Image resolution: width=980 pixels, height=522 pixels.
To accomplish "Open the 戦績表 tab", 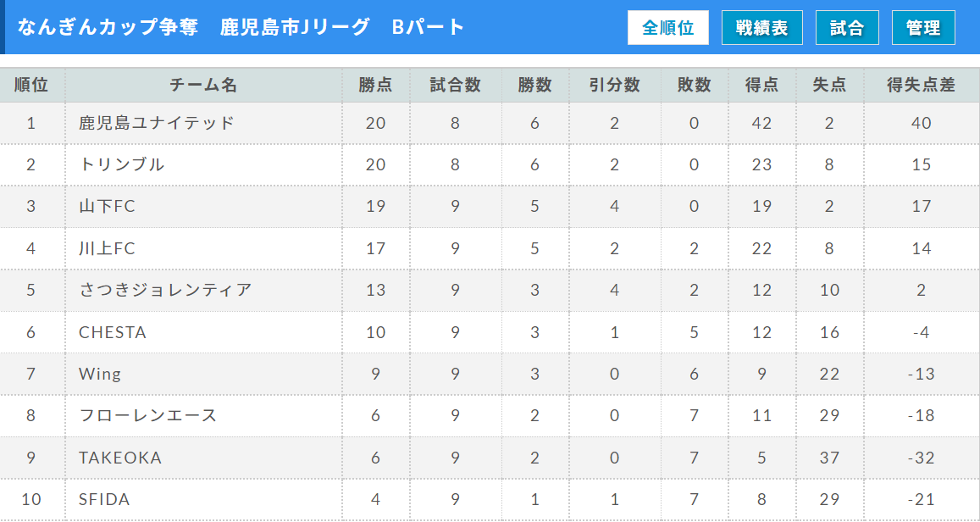I will (761, 27).
